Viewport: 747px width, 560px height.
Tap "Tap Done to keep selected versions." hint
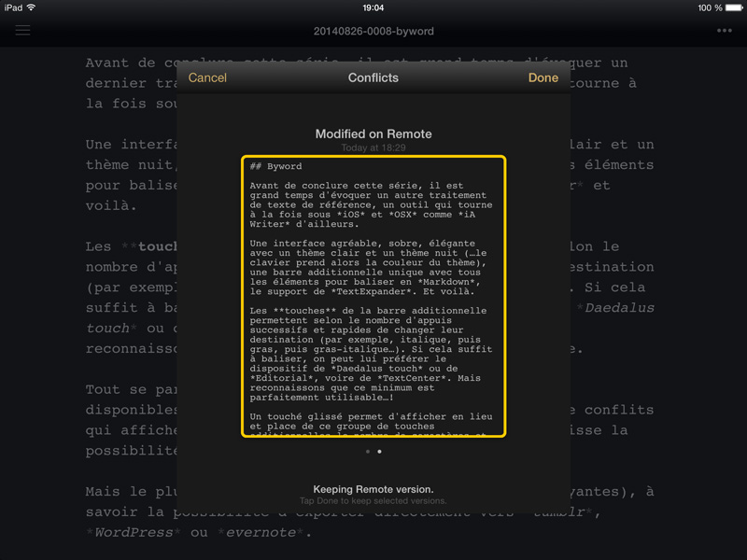[373, 501]
